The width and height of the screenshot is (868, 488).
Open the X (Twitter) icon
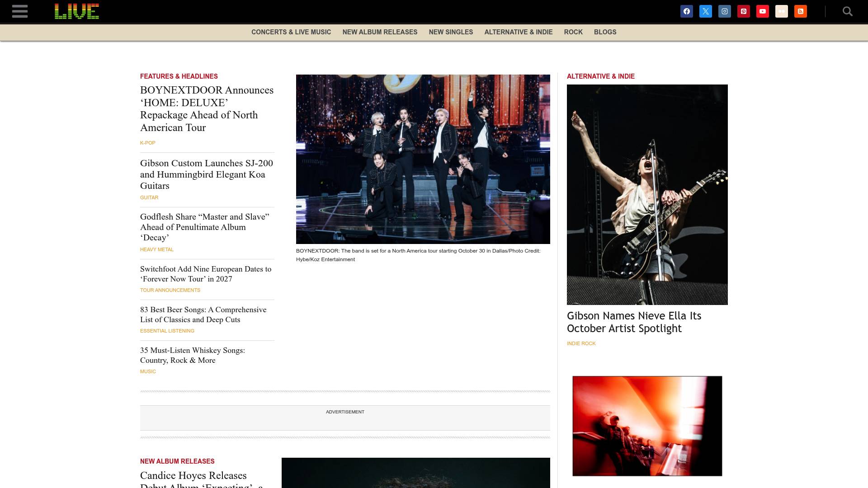pos(706,11)
